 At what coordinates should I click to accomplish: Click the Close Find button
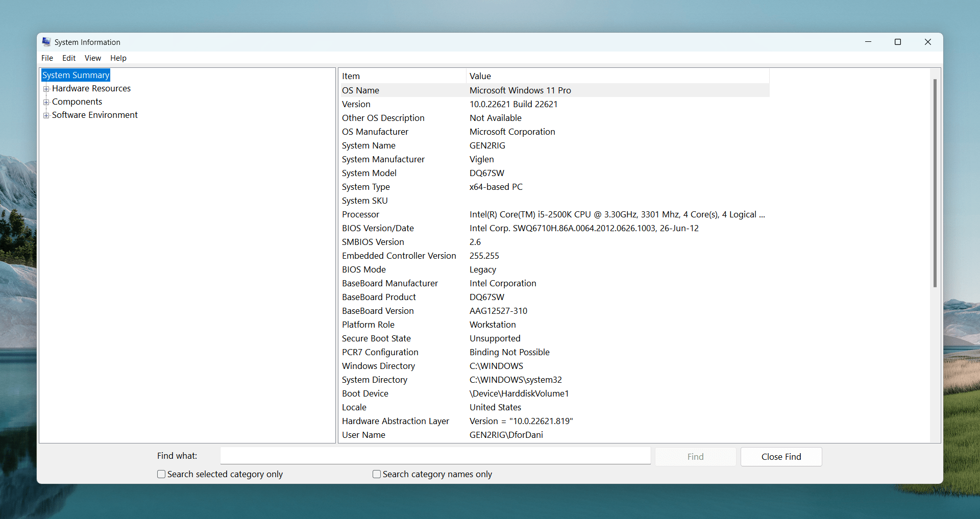pos(781,456)
